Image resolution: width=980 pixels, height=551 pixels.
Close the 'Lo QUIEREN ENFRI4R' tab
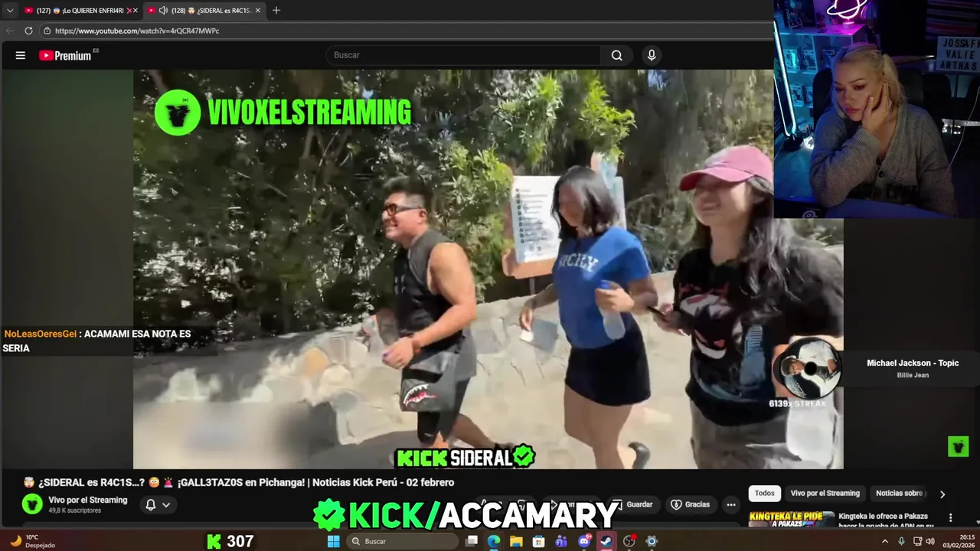click(136, 10)
